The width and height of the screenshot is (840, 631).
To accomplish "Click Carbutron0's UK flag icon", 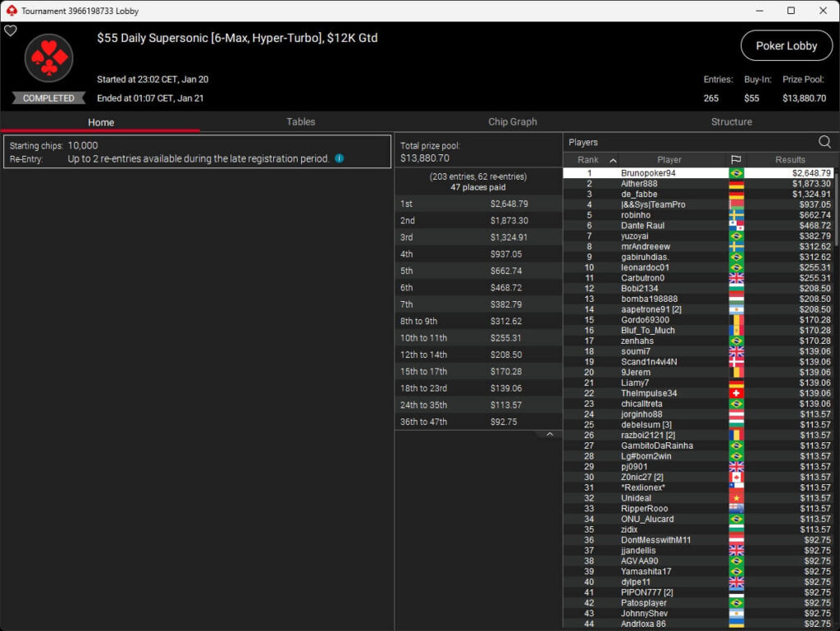I will [x=735, y=278].
